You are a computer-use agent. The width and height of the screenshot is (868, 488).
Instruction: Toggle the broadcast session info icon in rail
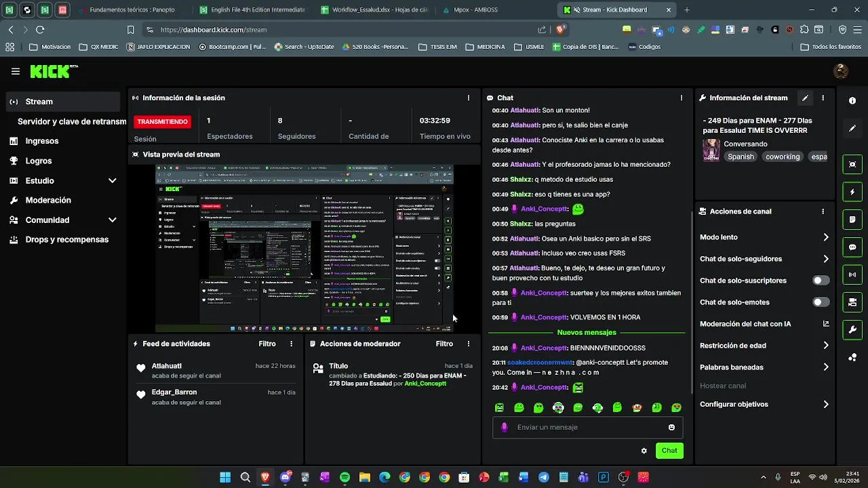click(852, 274)
